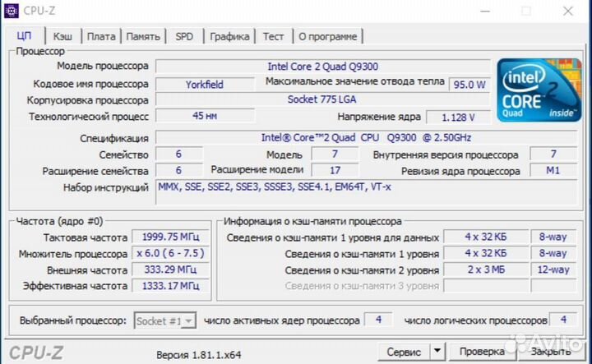Viewport: 592px width, 364px height.
Task: Click the 2 x 3 МБ level 2 cache value
Action: [486, 270]
